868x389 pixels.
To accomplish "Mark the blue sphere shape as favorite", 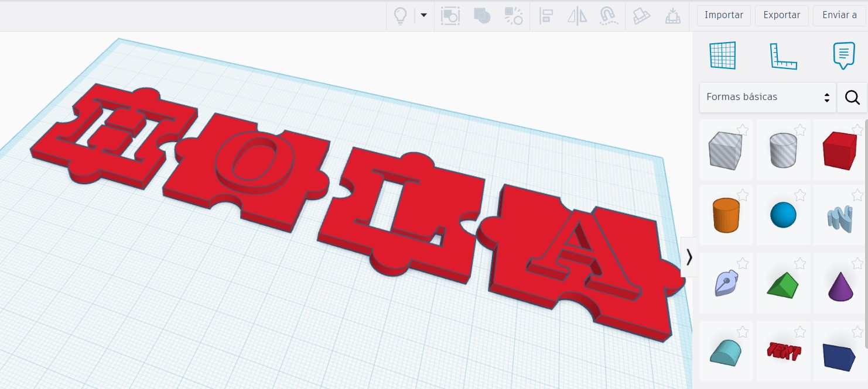I will click(800, 195).
